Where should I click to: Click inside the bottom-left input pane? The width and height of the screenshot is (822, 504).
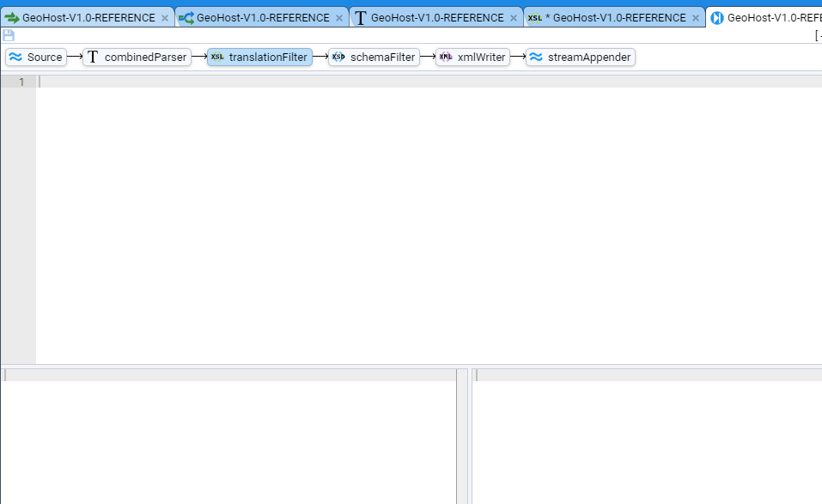(228, 442)
